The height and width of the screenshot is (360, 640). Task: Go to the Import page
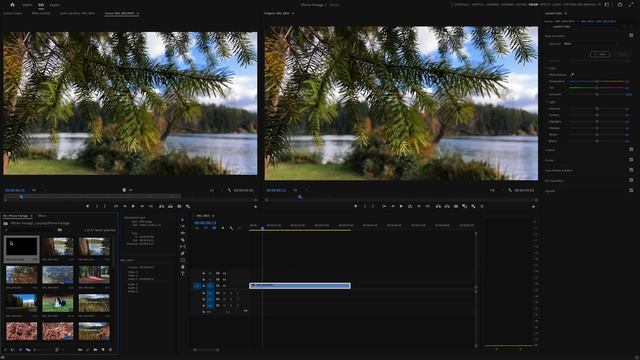pyautogui.click(x=27, y=5)
